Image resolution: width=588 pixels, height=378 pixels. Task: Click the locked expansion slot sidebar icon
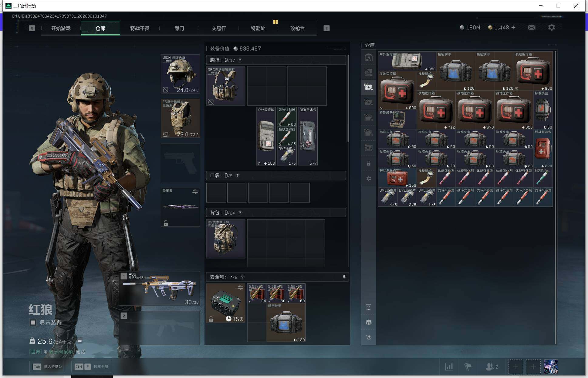369,163
